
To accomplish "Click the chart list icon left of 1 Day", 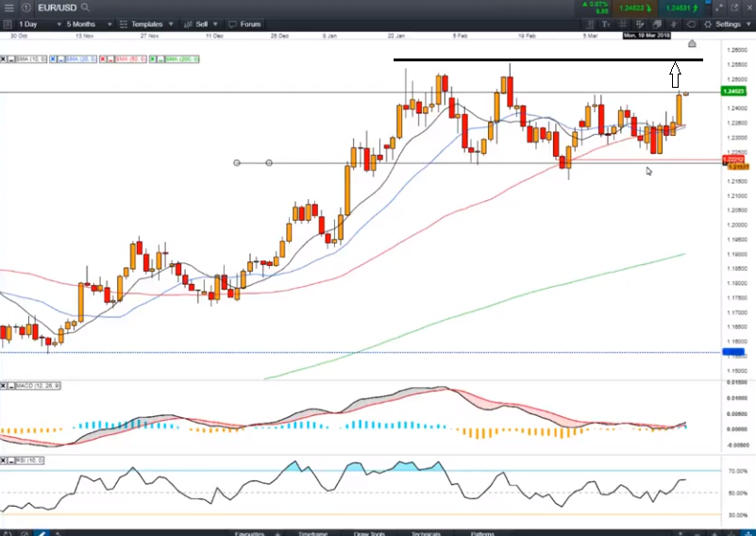I will tap(8, 24).
